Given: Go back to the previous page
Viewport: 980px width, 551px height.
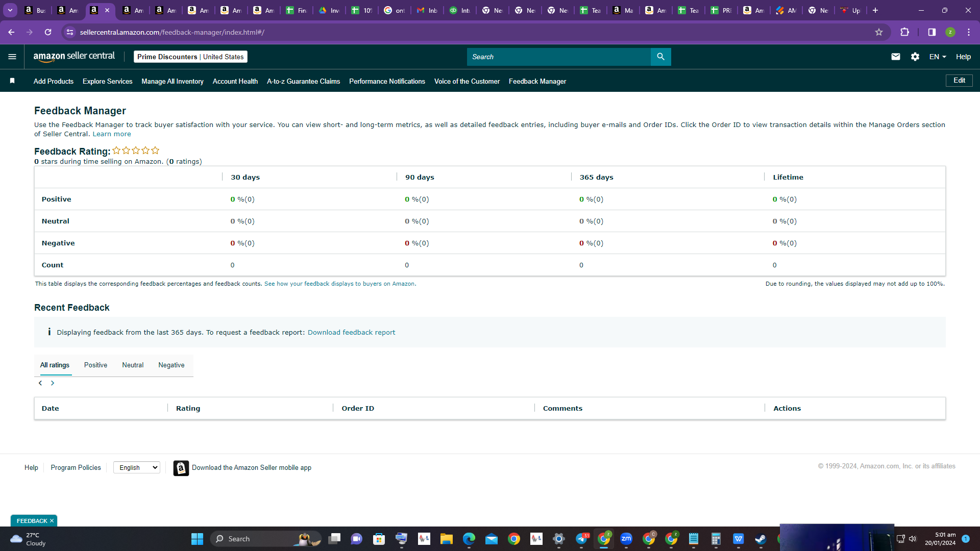Looking at the screenshot, I should [11, 32].
